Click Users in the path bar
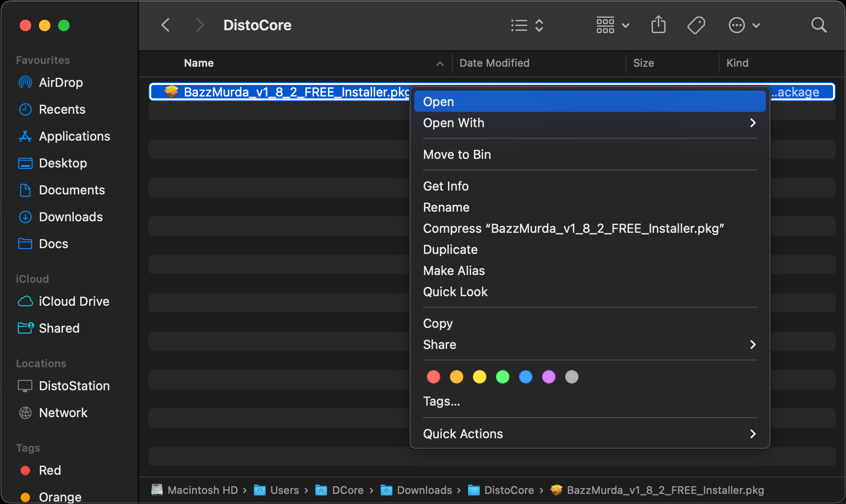 [277, 490]
